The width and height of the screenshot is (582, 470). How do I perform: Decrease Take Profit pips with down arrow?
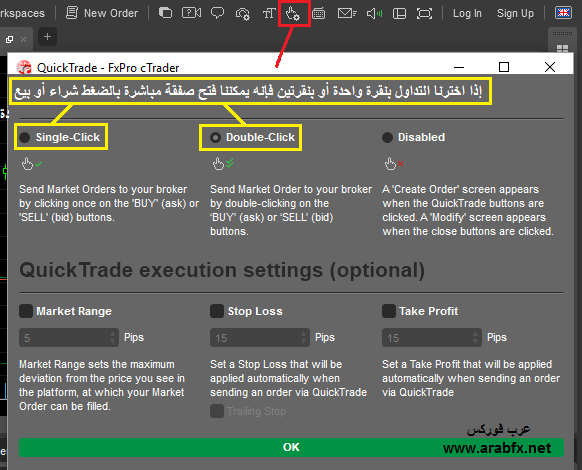click(x=475, y=342)
